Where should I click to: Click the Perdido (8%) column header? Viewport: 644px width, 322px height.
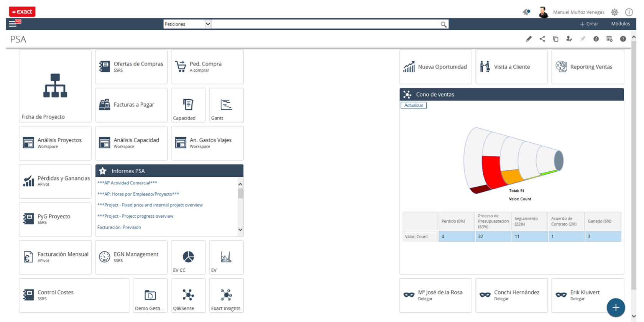[x=457, y=221]
